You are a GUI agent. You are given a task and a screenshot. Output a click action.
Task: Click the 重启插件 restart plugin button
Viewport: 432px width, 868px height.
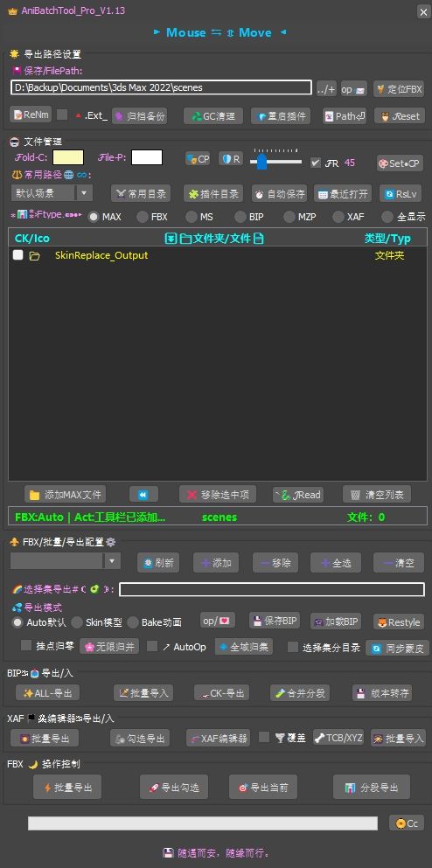(x=281, y=115)
